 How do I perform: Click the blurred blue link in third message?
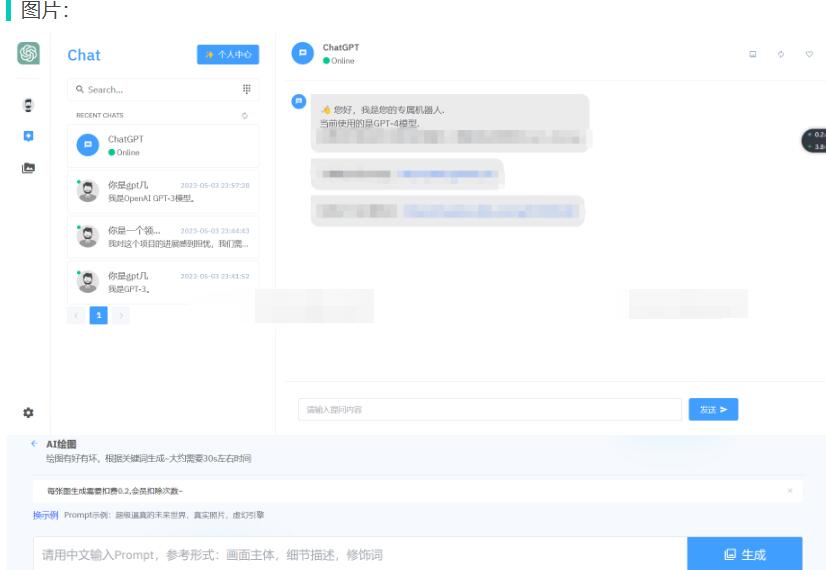click(490, 211)
